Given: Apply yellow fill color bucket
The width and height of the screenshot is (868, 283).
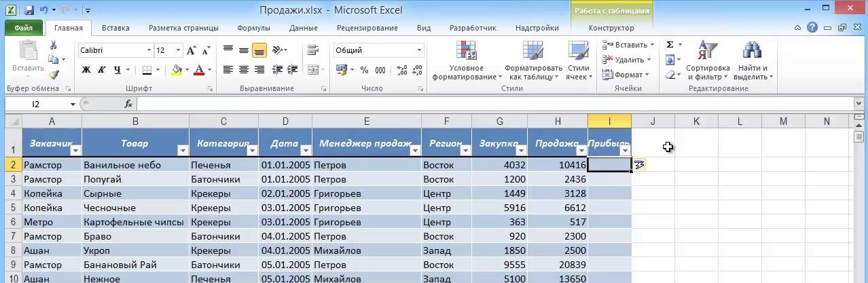Looking at the screenshot, I should pyautogui.click(x=177, y=69).
